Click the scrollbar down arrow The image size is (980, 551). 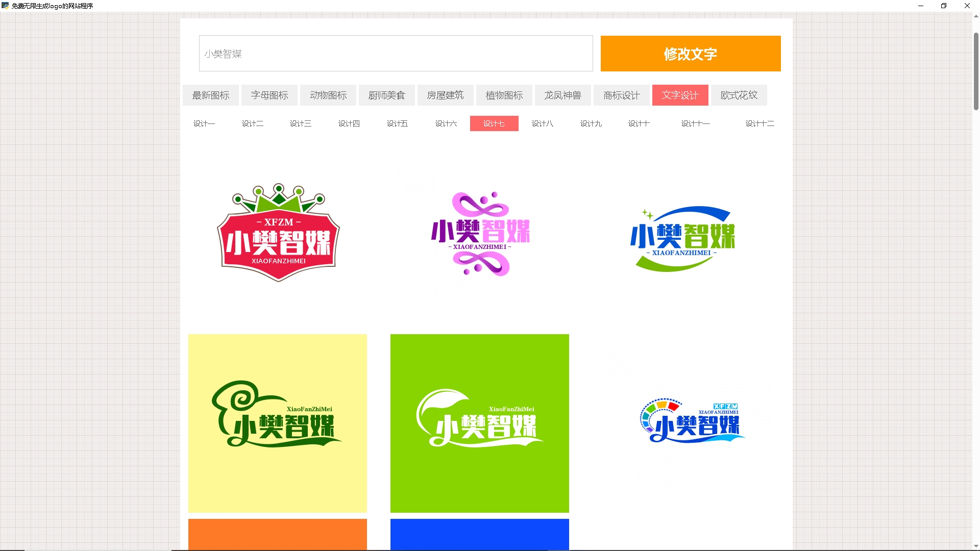[x=976, y=546]
